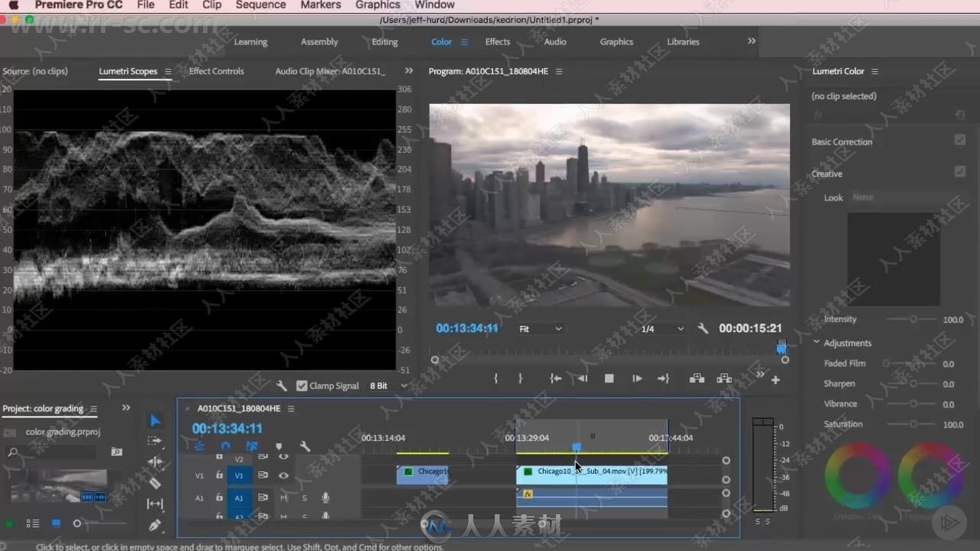Toggle V1 sync lock
The height and width of the screenshot is (551, 980).
click(263, 475)
